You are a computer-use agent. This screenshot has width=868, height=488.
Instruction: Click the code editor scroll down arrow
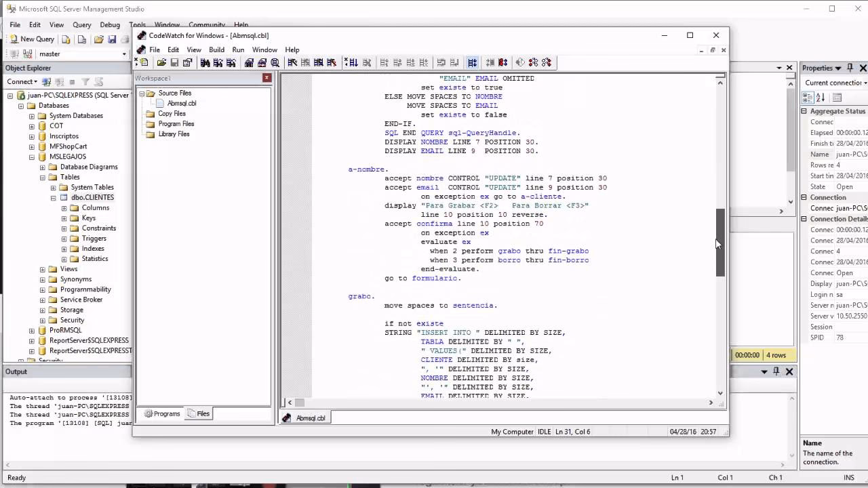coord(720,393)
